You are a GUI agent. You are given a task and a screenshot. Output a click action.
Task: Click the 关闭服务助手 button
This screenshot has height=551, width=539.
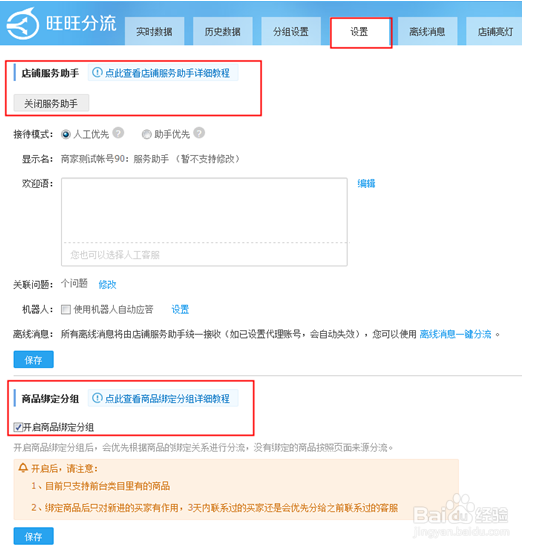(51, 103)
